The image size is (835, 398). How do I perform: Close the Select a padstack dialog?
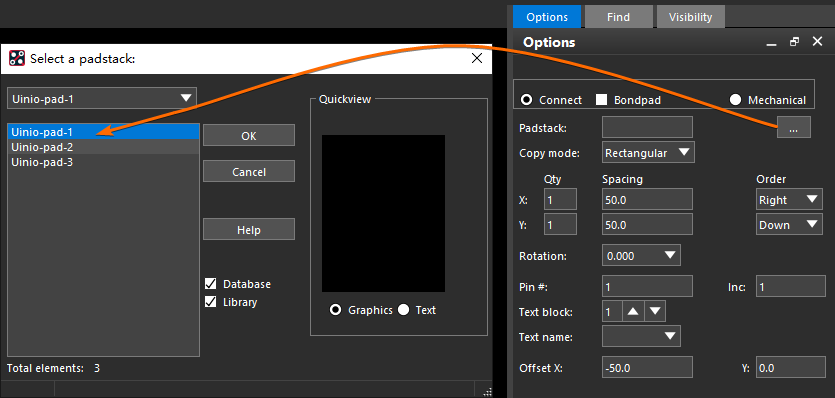coord(477,58)
